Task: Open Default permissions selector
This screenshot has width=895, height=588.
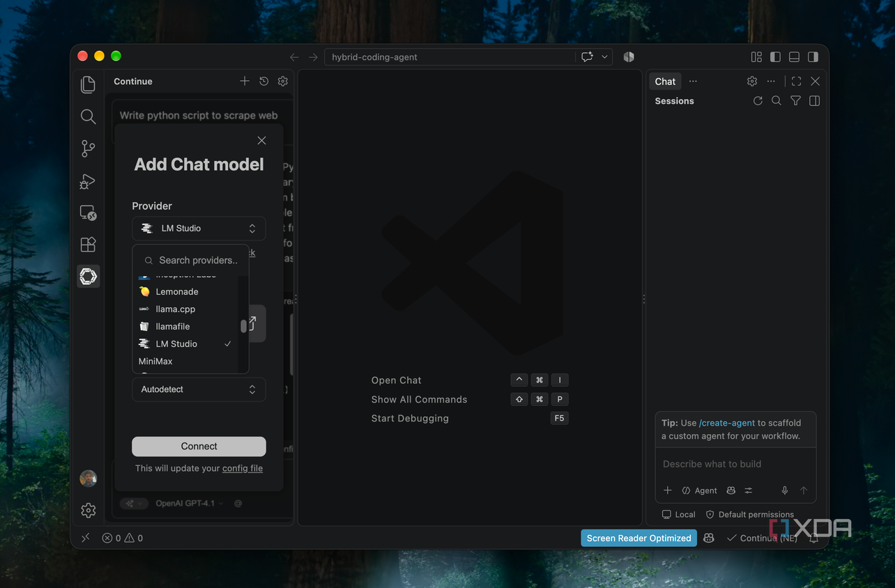Action: tap(749, 514)
